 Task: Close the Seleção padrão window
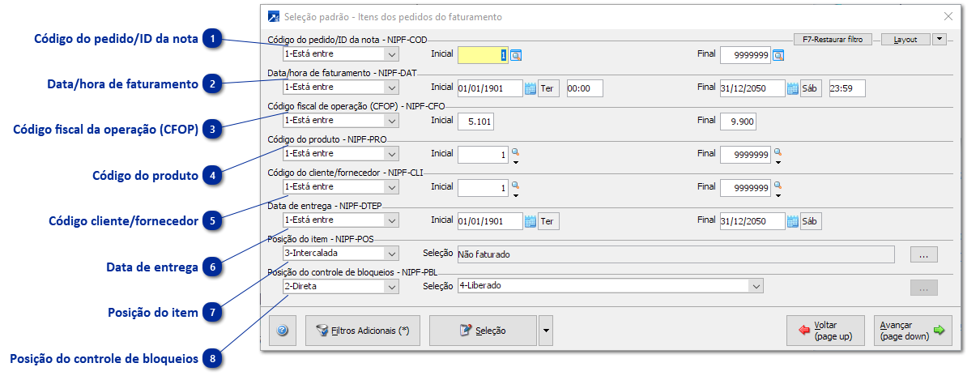[948, 16]
